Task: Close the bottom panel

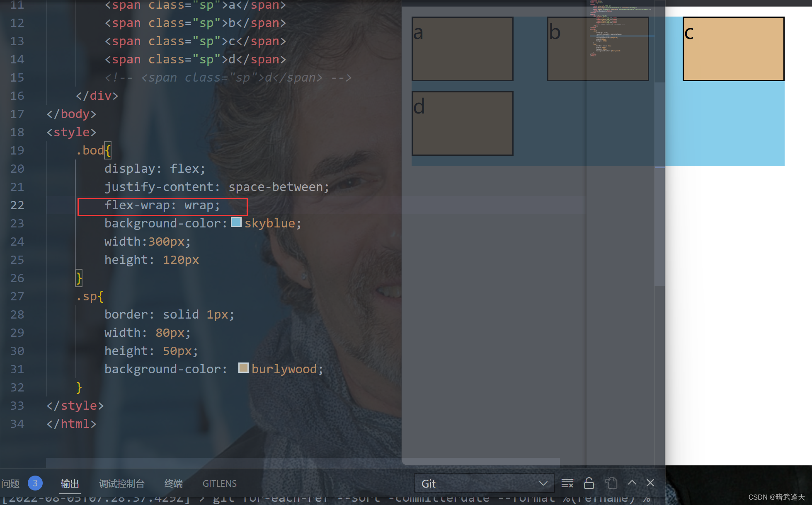Action: [650, 483]
